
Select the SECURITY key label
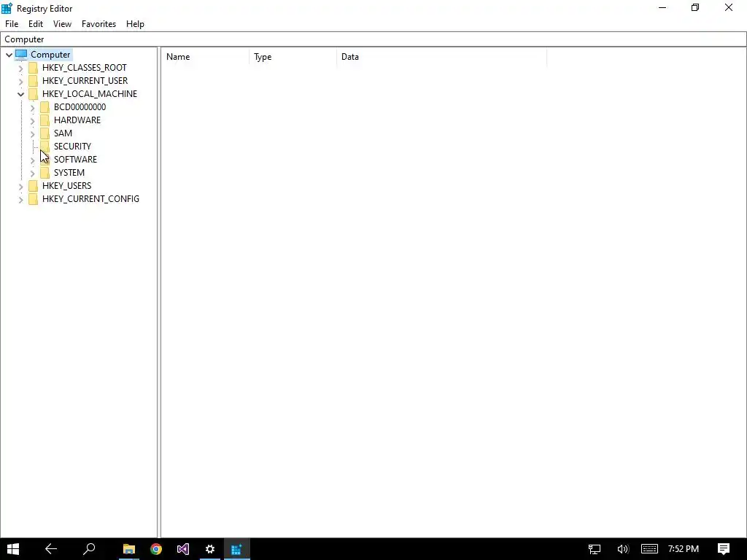(72, 146)
